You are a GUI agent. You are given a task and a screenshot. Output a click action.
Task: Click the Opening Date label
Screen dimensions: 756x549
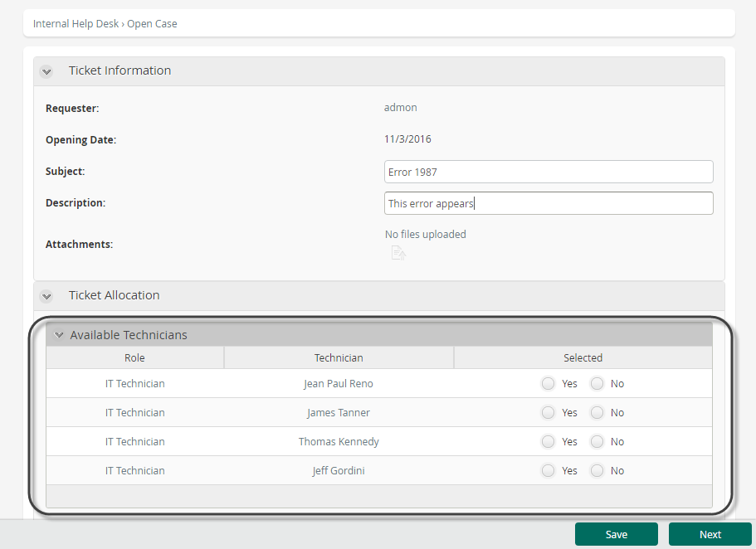tap(81, 140)
